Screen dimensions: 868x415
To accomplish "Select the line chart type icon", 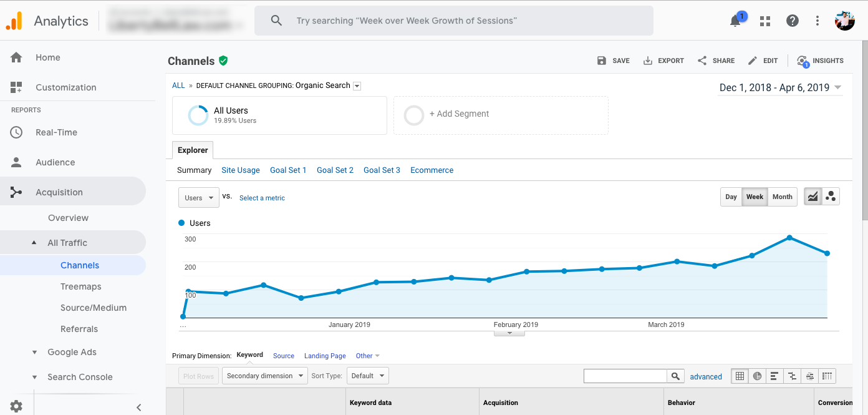I will 813,197.
